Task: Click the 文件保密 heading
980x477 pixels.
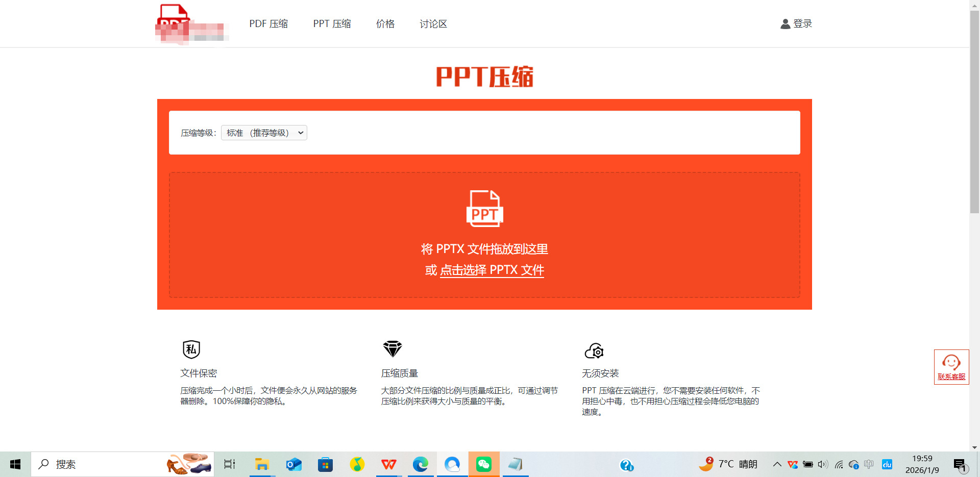Action: point(199,373)
